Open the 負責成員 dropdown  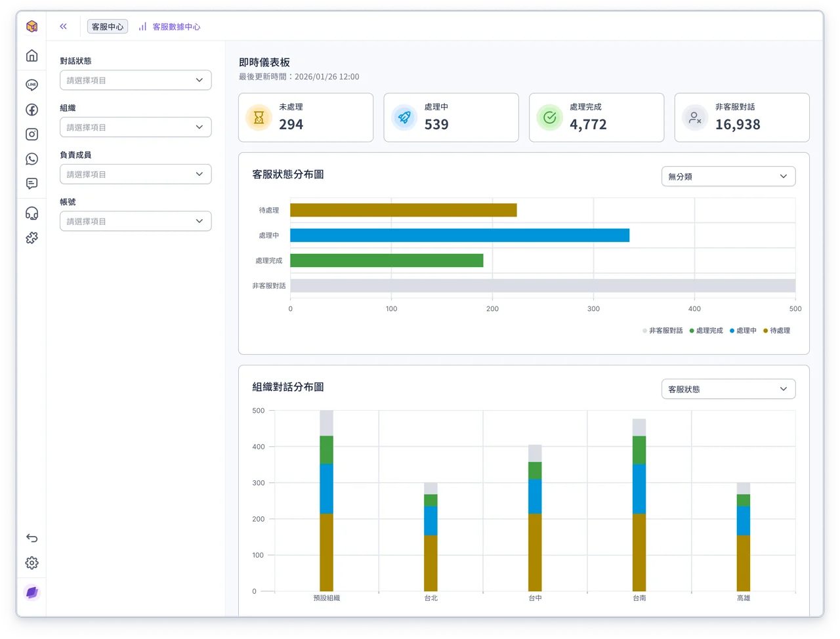coord(135,174)
